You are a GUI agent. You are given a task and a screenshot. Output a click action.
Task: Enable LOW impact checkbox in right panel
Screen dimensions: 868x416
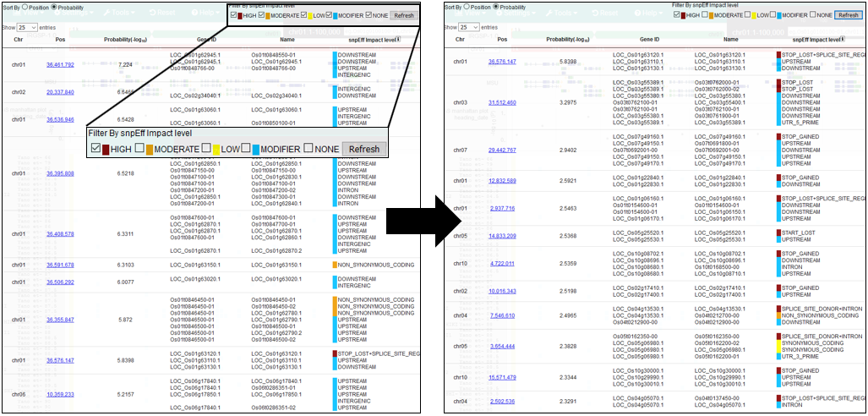(747, 14)
